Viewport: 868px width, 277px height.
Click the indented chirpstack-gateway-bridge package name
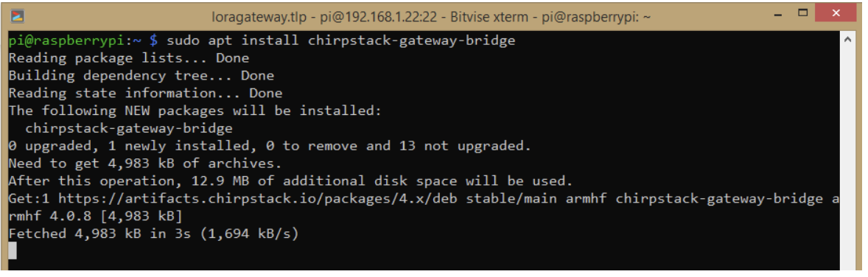click(129, 128)
